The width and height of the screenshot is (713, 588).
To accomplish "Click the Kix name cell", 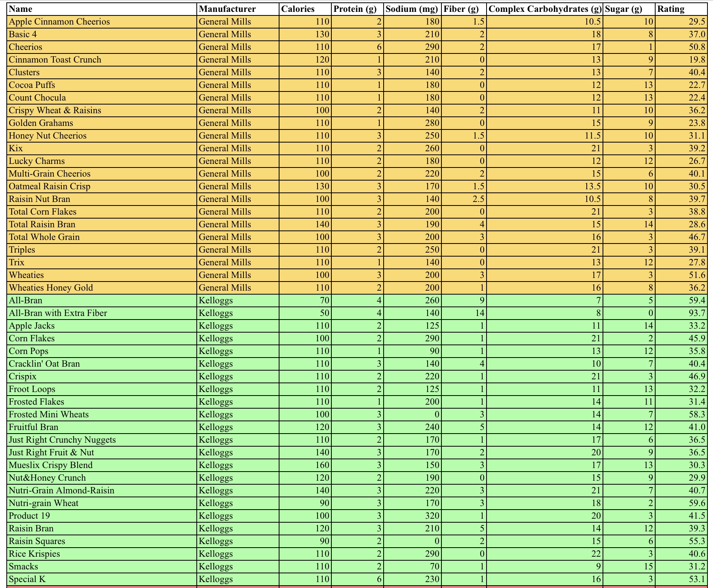I will point(102,148).
